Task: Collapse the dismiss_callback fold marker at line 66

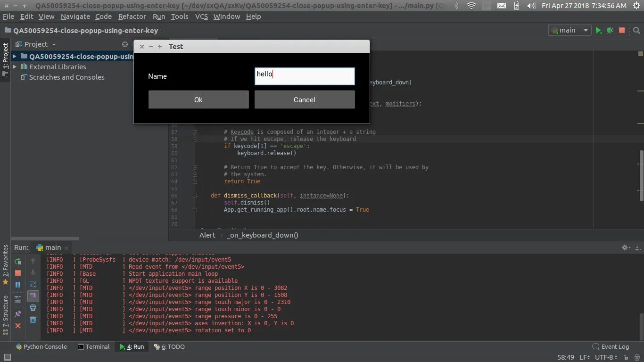Action: 195,196
